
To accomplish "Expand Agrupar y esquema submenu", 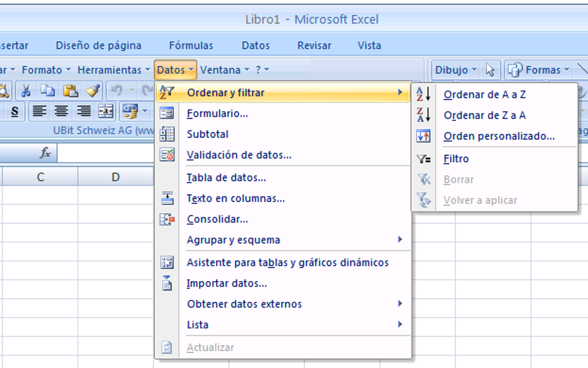I will coord(283,240).
